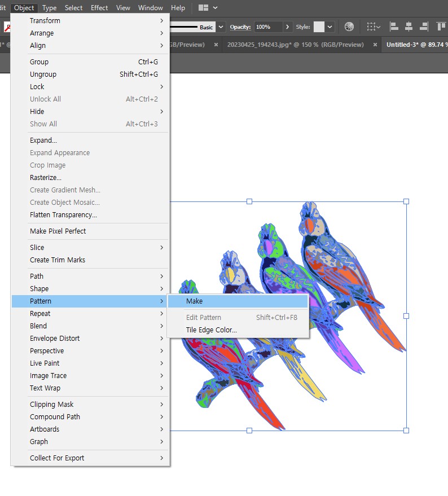
Task: Close the 20230425_194243.jpg document tab
Action: pyautogui.click(x=375, y=45)
